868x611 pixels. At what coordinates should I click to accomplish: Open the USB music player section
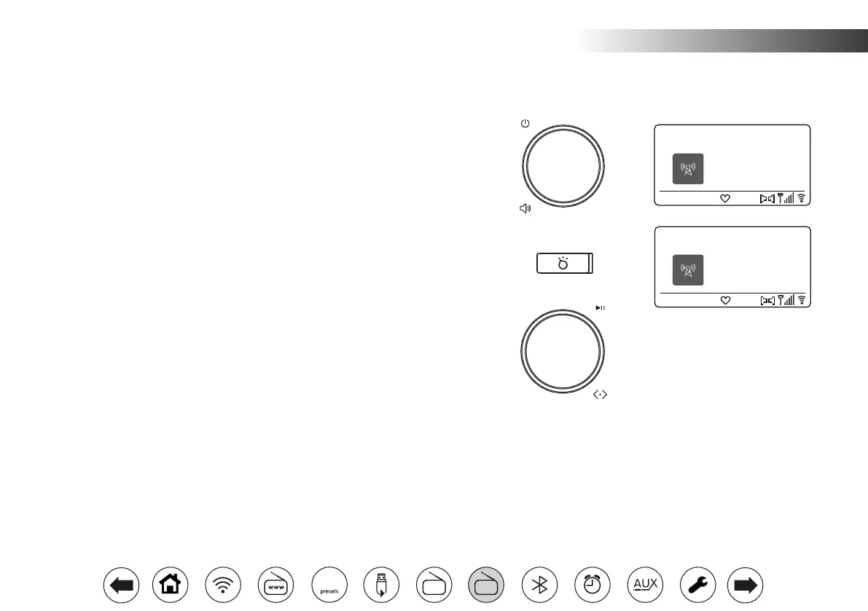(381, 585)
